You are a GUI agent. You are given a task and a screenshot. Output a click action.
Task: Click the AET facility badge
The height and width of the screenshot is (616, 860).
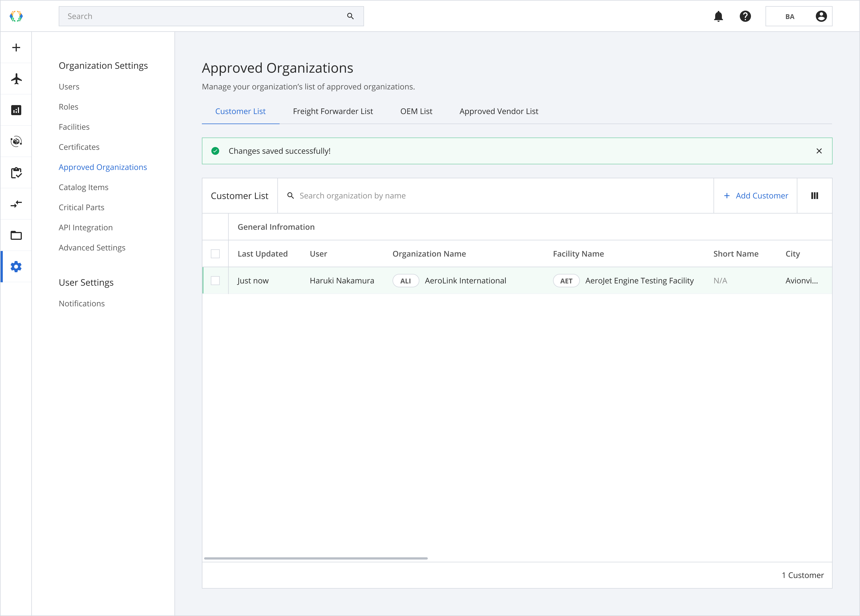click(x=566, y=281)
